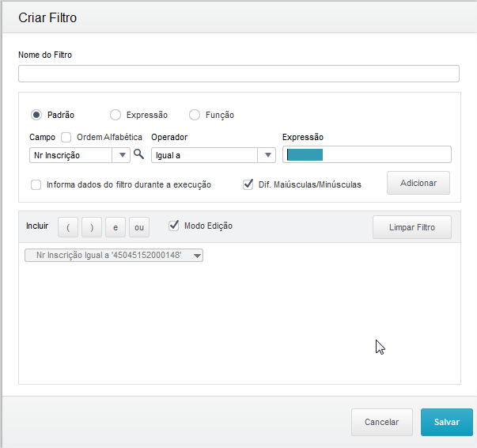The image size is (477, 448).
Task: Click the magnifier search icon beside Campo
Action: 138,154
